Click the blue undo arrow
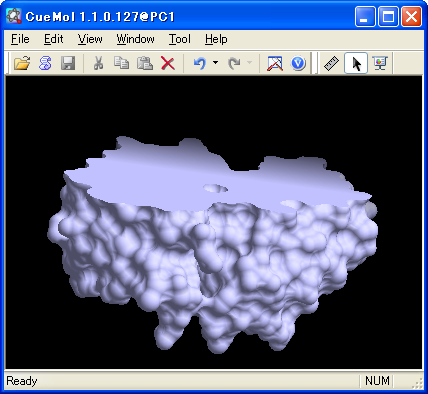 (x=200, y=63)
